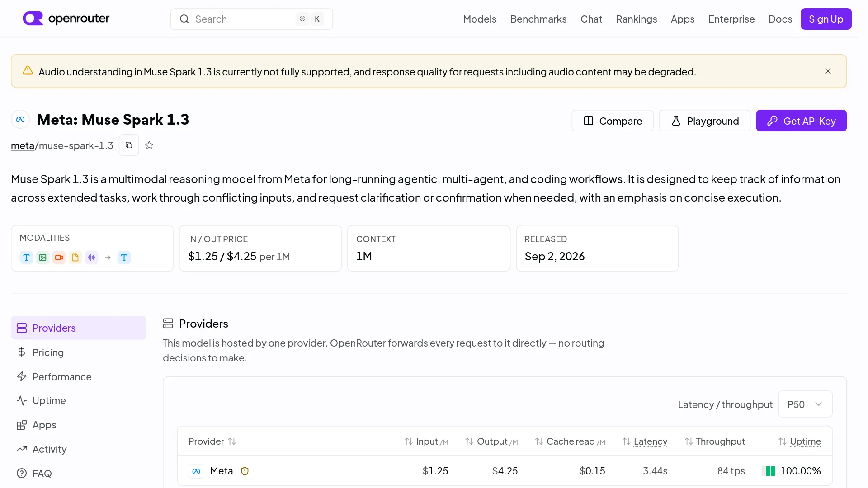
Task: Jump to Uptime section in sidebar
Action: point(79,401)
